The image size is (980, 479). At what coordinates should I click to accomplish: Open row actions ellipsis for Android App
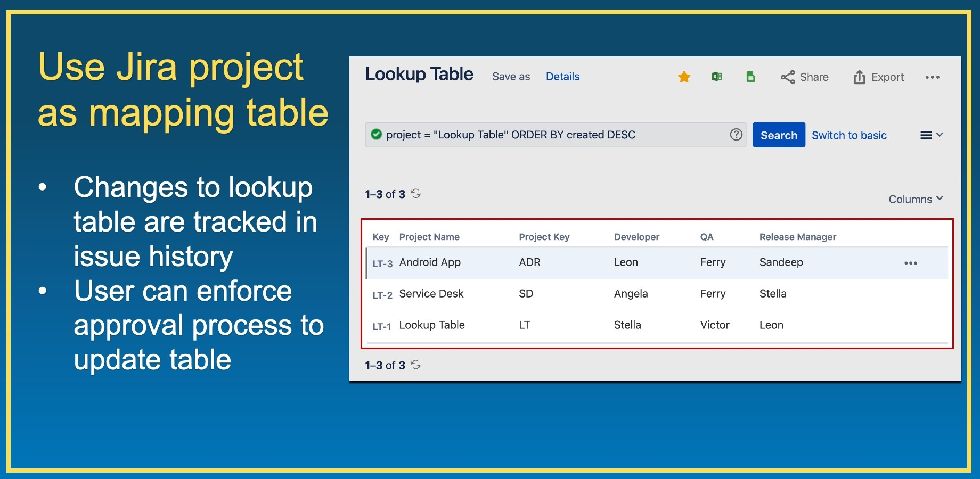point(910,263)
